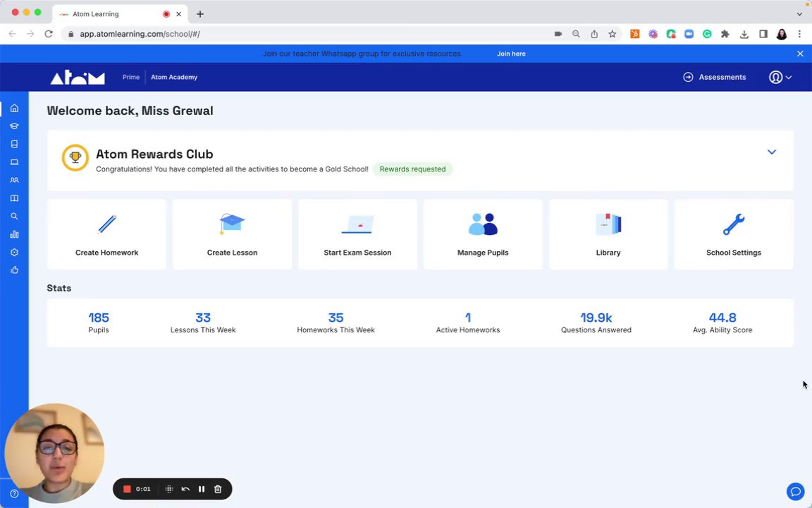
Task: Select the Prime tab in header
Action: coord(131,77)
